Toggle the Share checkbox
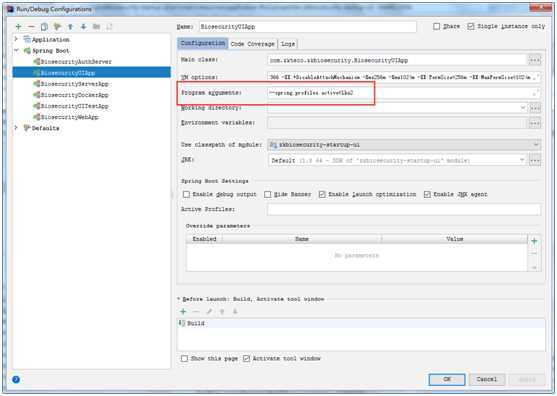 point(437,26)
